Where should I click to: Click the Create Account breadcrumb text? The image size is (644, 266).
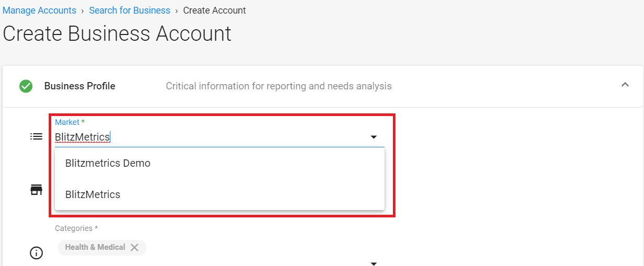pyautogui.click(x=214, y=10)
